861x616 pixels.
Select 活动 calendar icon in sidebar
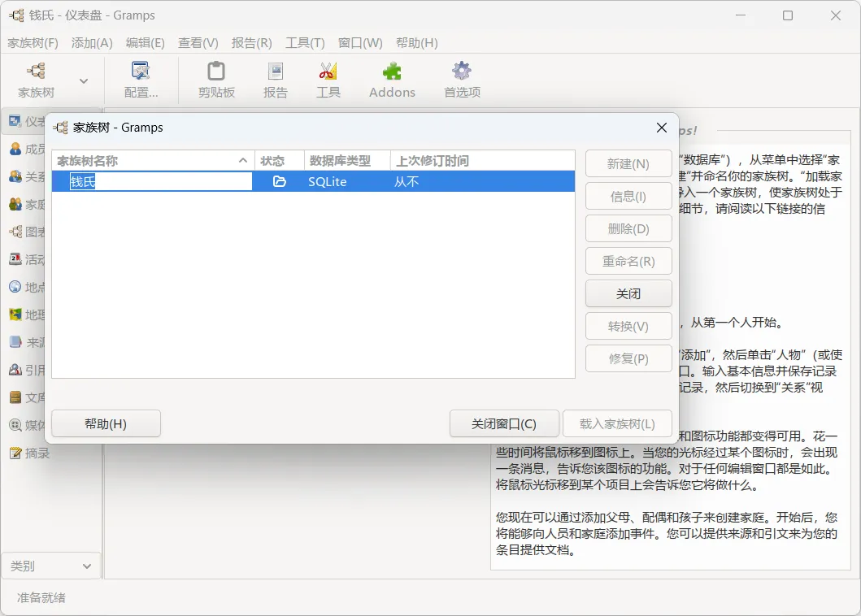(15, 259)
